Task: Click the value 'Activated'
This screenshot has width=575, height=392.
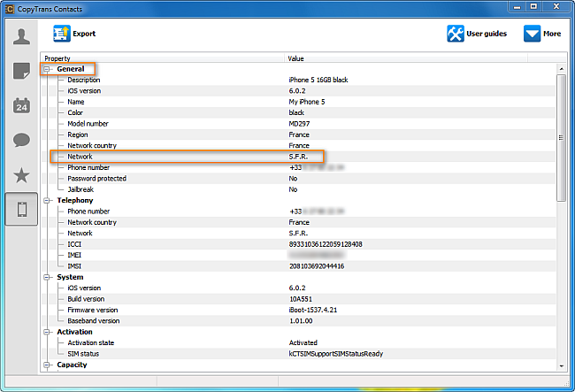Action: coord(303,342)
